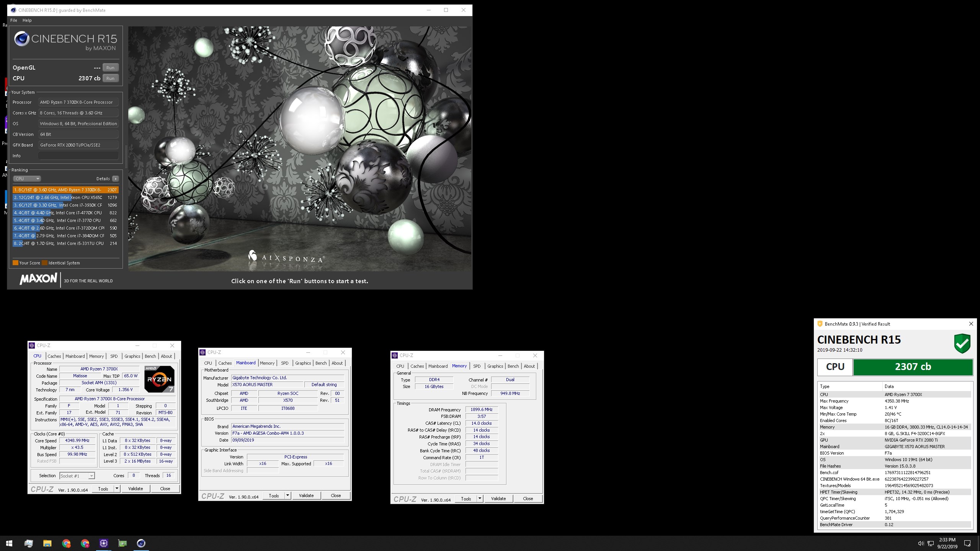
Task: Click the title icon of the CPU-Z Mainboard window
Action: (203, 352)
